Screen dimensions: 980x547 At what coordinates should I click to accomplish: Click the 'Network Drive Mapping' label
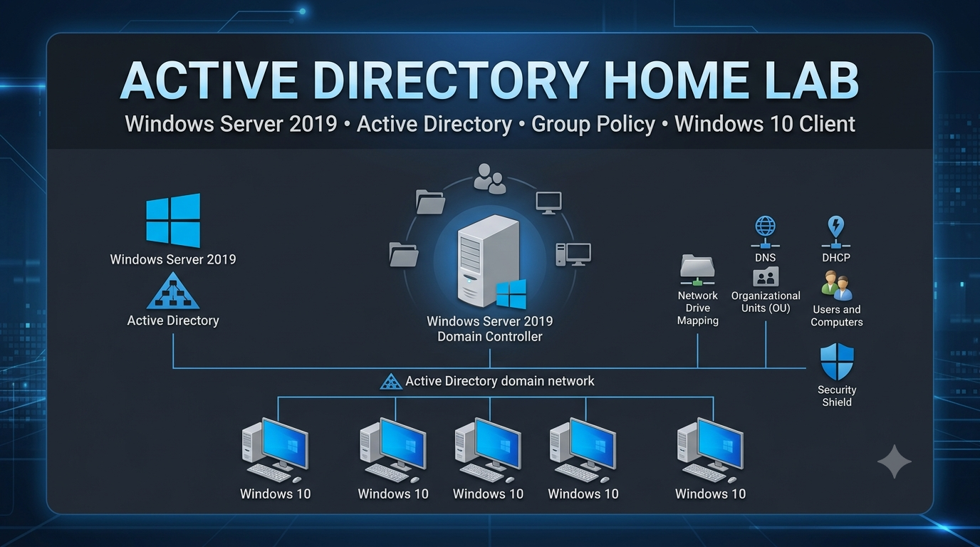pyautogui.click(x=698, y=308)
